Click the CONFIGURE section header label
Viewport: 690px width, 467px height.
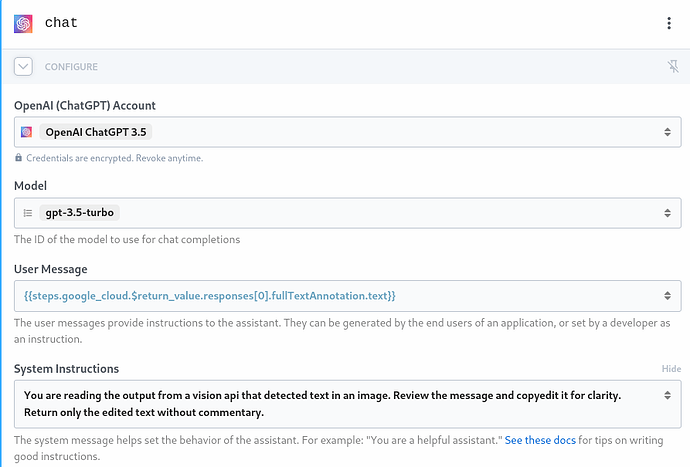click(x=71, y=67)
